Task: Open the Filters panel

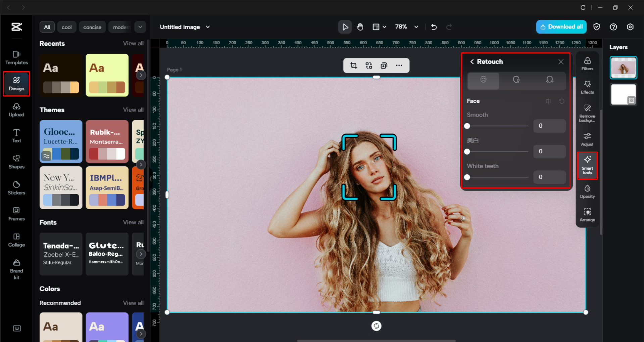Action: [x=587, y=63]
